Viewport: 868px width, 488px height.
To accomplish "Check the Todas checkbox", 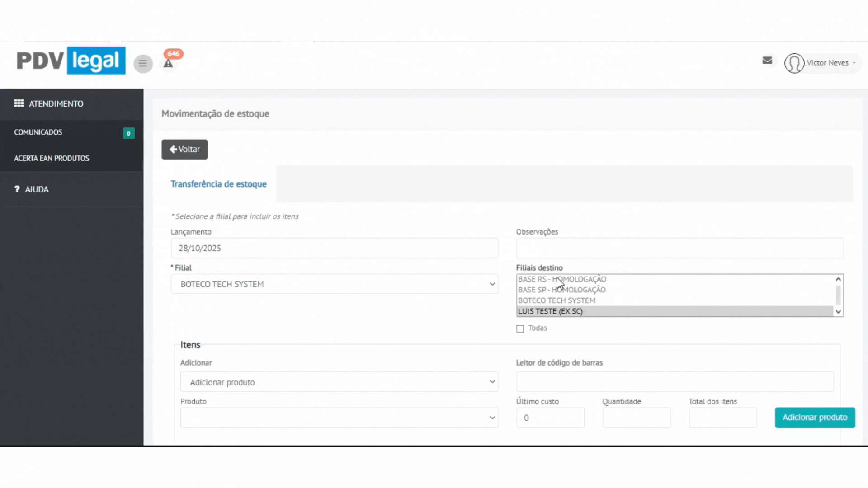I will coord(520,329).
